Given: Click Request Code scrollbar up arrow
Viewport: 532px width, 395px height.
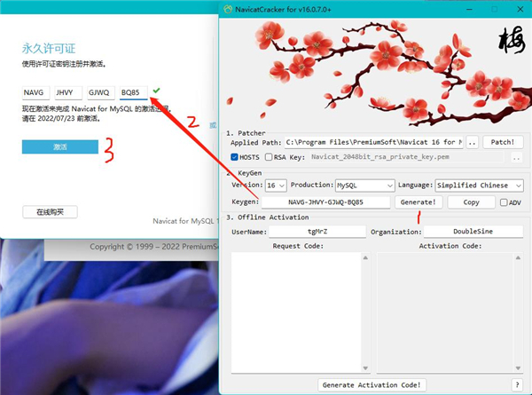Looking at the screenshot, I should coord(365,257).
